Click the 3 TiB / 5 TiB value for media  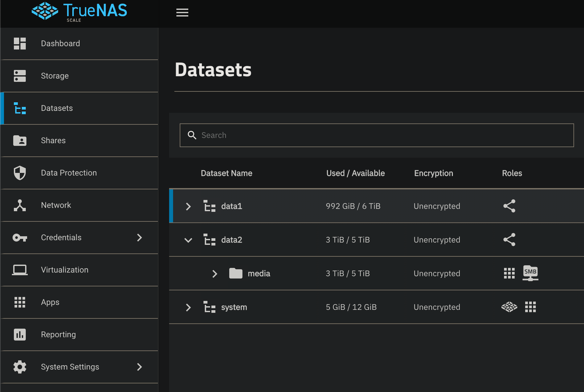(348, 274)
